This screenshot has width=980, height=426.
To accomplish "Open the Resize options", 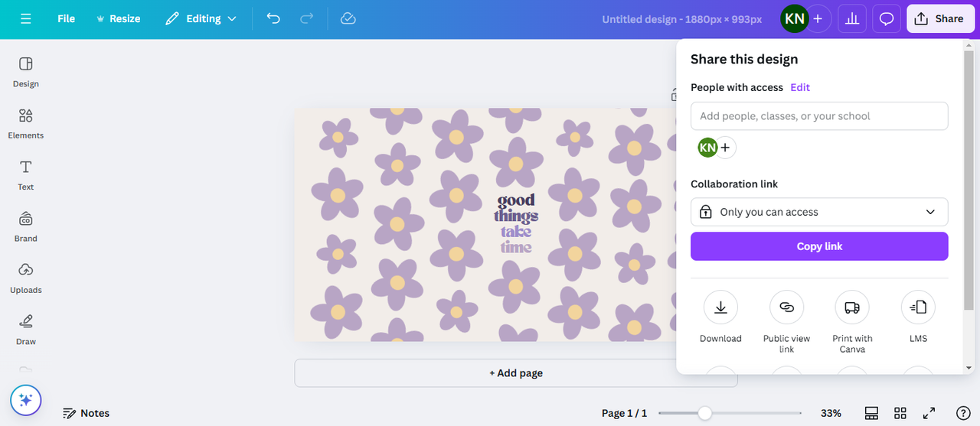I will tap(118, 18).
